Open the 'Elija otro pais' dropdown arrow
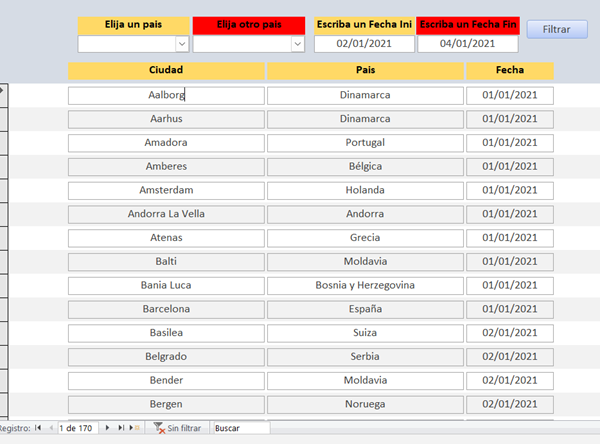Image resolution: width=600 pixels, height=444 pixels. tap(297, 44)
